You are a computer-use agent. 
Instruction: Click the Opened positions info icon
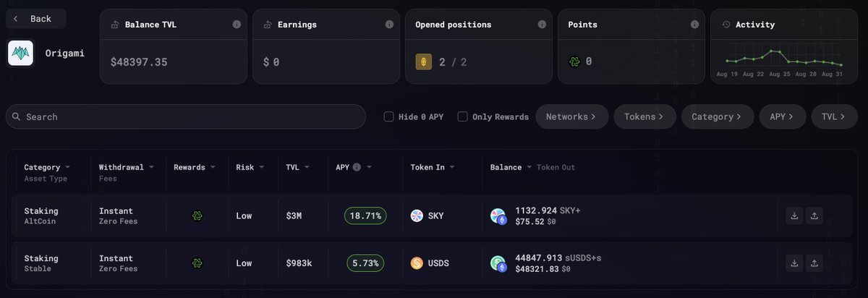pos(542,24)
